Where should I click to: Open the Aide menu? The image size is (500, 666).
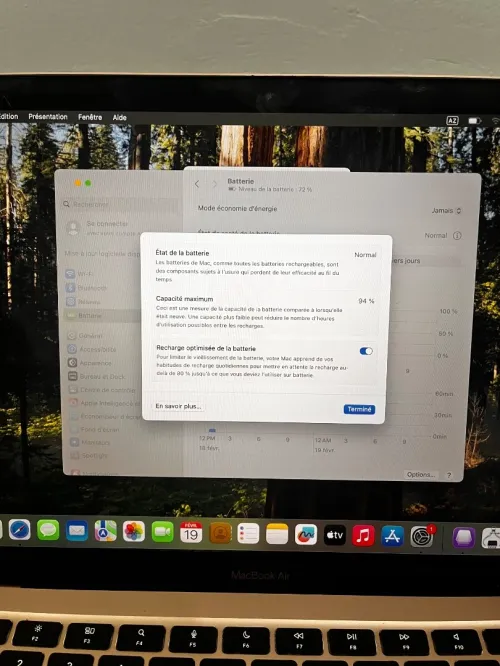click(x=119, y=117)
